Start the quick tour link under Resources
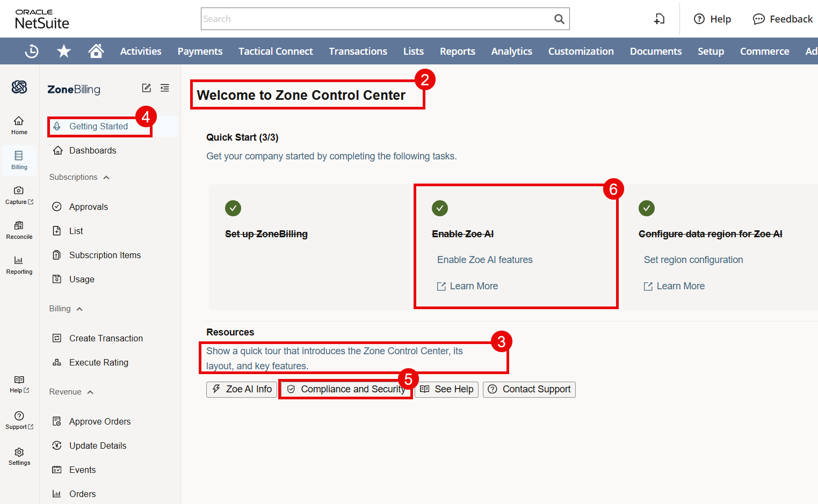818x504 pixels. (x=335, y=359)
